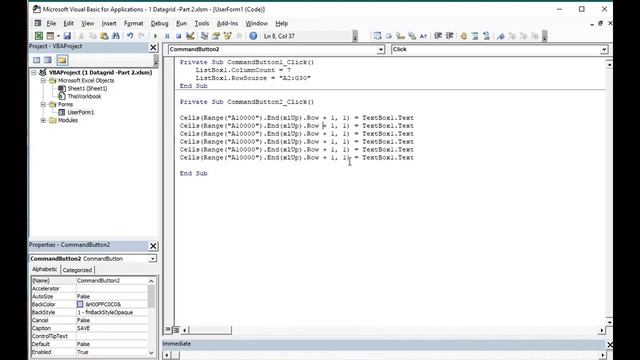Click the BackColor color swatch

(x=80, y=304)
